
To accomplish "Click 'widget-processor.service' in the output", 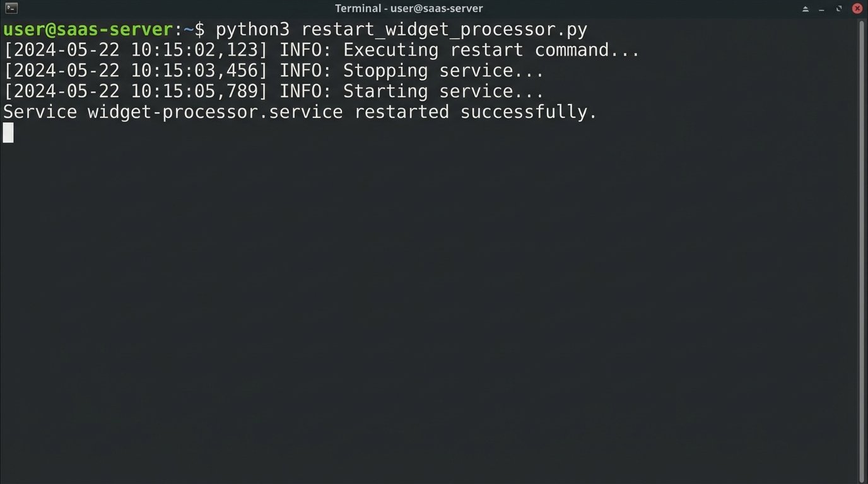I will (x=215, y=112).
